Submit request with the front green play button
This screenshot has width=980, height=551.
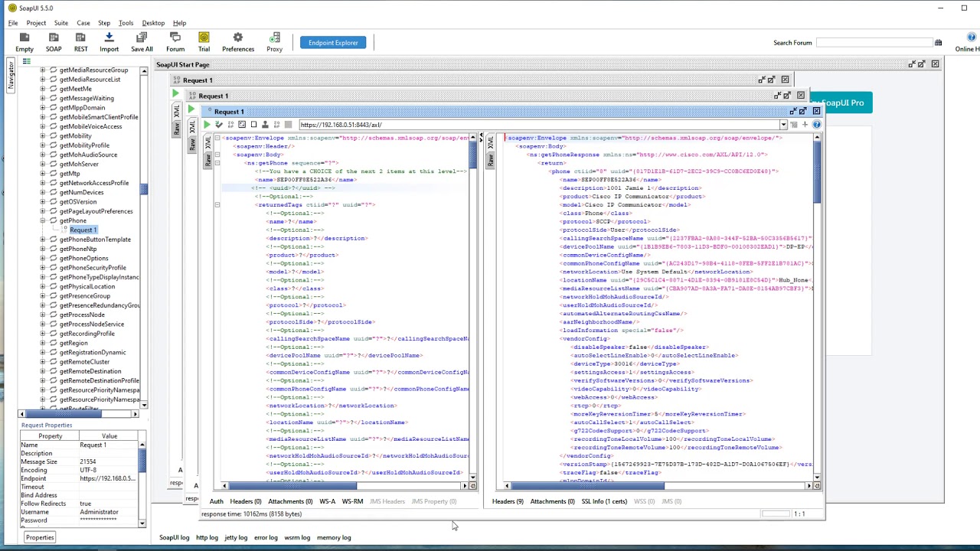tap(207, 125)
